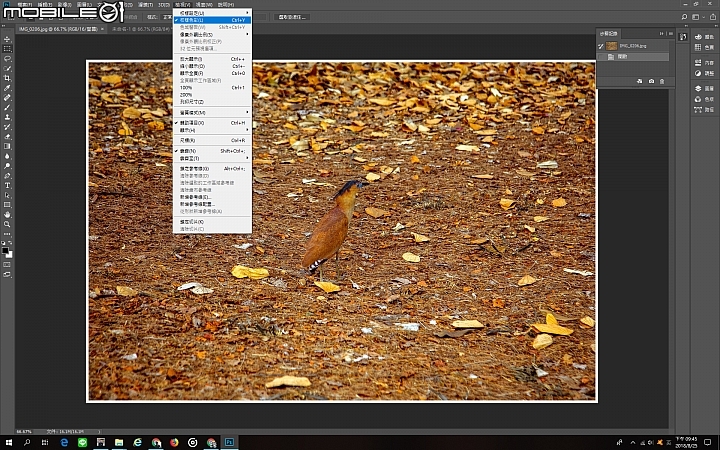Open the extra tools ellipsis button

coord(7,234)
